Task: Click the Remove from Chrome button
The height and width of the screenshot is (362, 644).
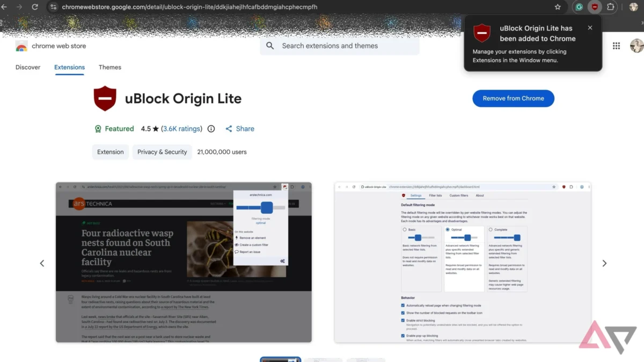Action: (x=513, y=98)
